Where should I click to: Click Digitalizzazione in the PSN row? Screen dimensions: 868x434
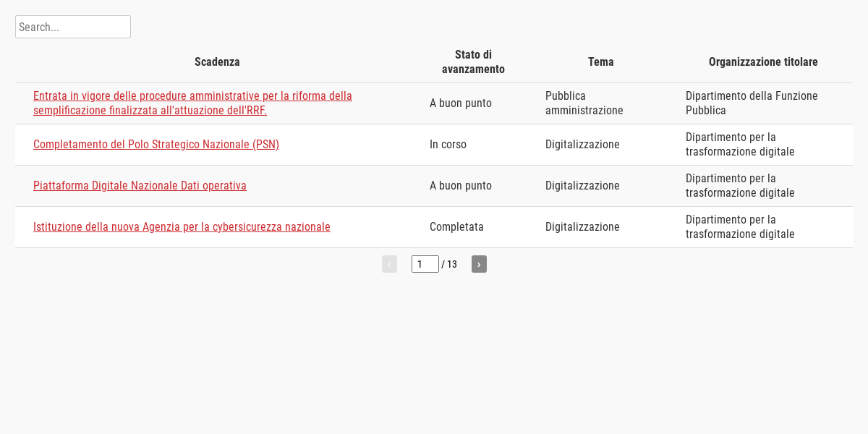tap(582, 145)
